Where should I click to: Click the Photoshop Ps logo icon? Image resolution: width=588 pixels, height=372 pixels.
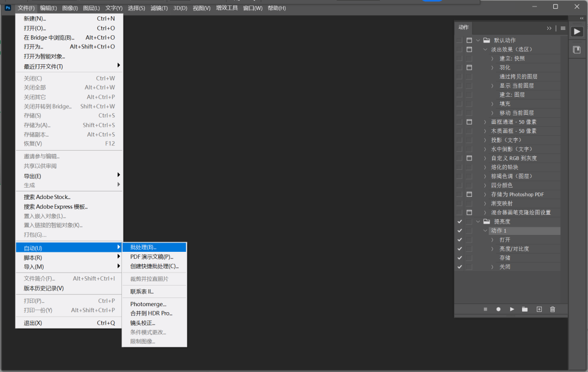tap(8, 8)
